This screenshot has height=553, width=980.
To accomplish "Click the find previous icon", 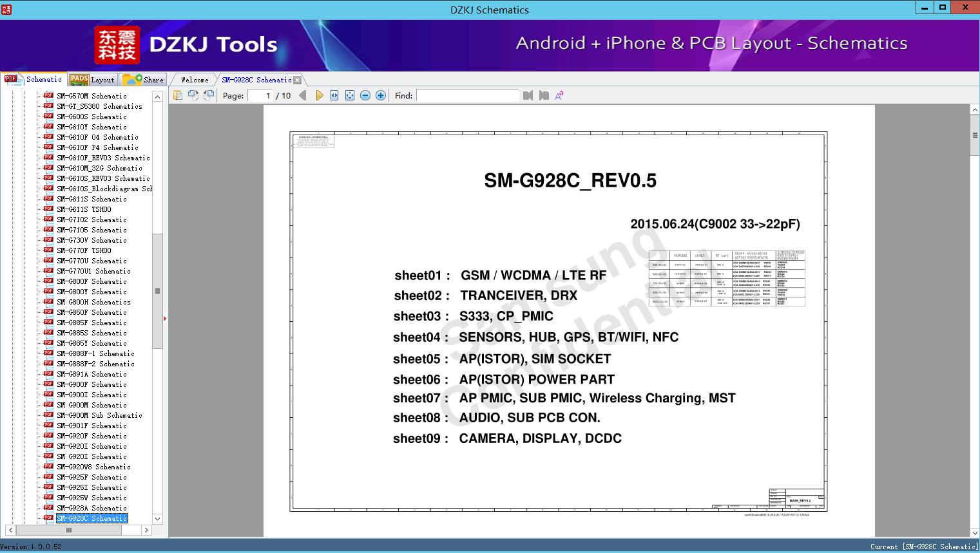I will tap(528, 95).
